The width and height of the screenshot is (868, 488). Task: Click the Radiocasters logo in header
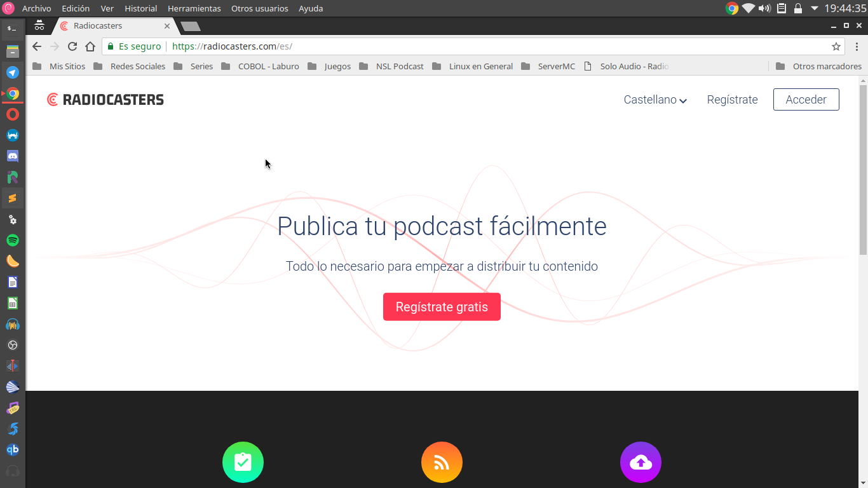[105, 100]
